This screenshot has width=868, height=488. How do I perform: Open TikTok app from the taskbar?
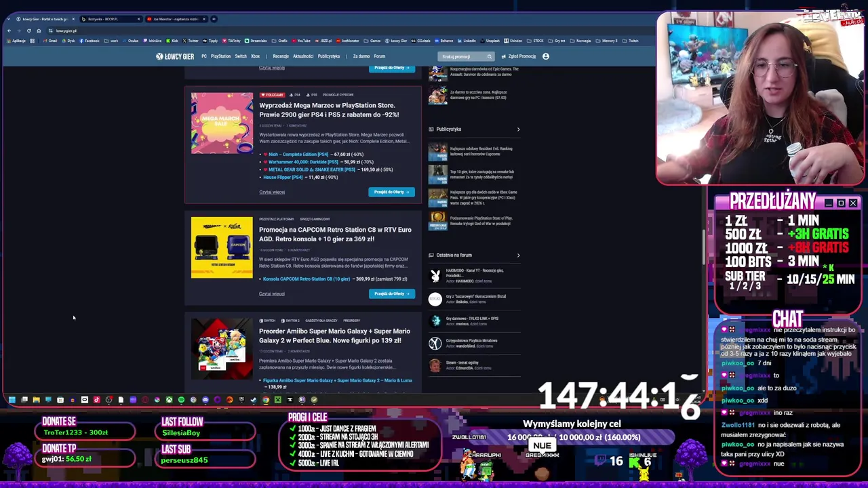tap(96, 400)
